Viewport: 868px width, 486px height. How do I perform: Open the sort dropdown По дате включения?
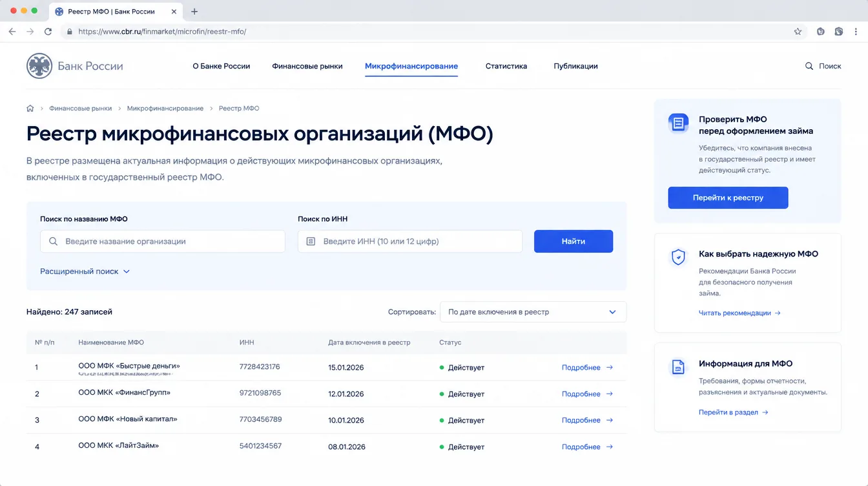click(x=533, y=312)
